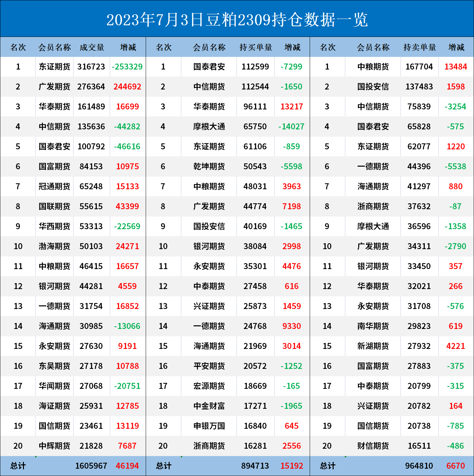Select volume change value 244692

pyautogui.click(x=127, y=87)
